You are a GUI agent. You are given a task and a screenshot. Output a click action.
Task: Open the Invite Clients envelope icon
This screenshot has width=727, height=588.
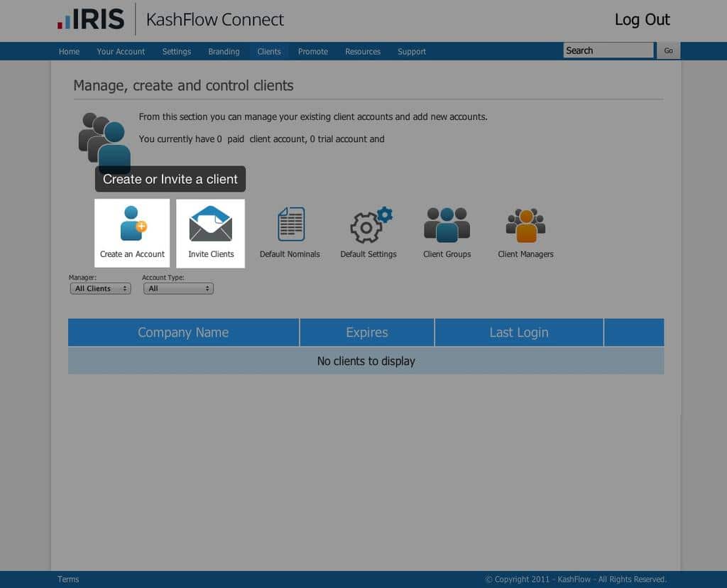211,224
